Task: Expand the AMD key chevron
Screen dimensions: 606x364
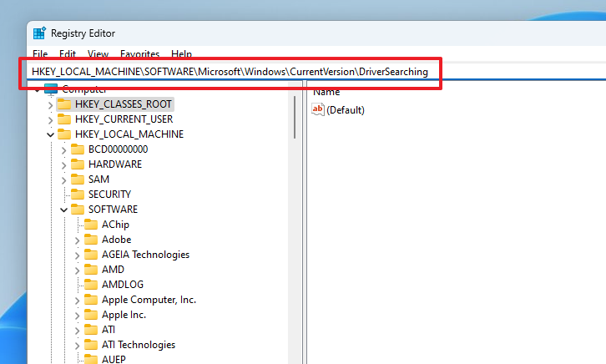Action: [x=77, y=270]
